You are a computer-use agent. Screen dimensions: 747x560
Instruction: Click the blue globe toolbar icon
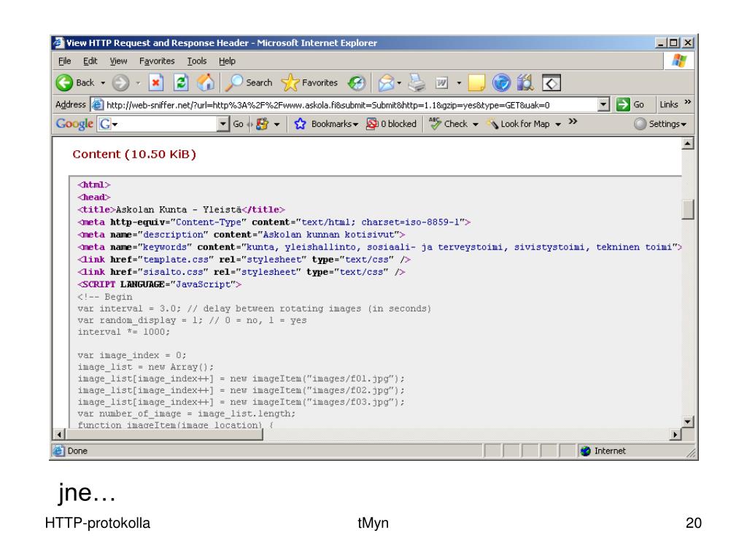501,83
